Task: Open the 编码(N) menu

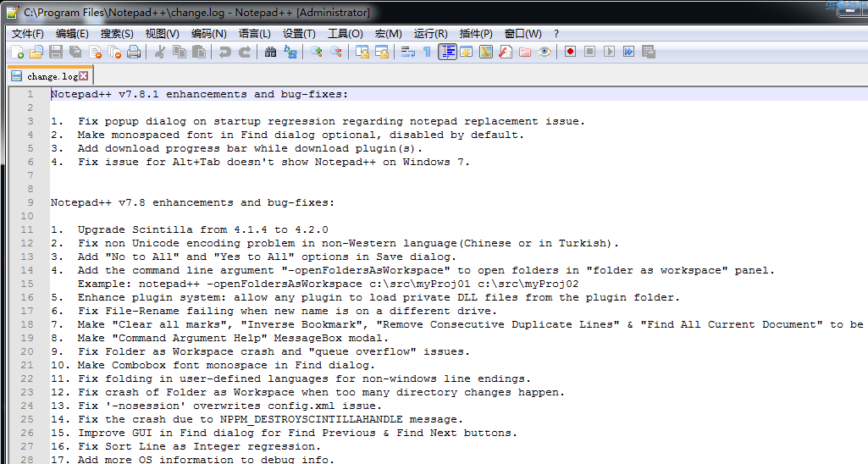Action: (x=208, y=34)
